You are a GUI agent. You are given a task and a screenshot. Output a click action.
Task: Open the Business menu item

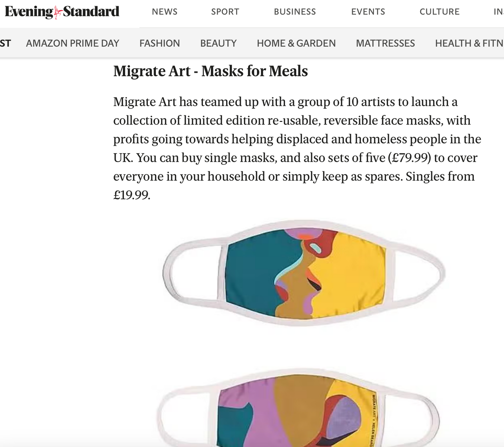click(x=295, y=12)
